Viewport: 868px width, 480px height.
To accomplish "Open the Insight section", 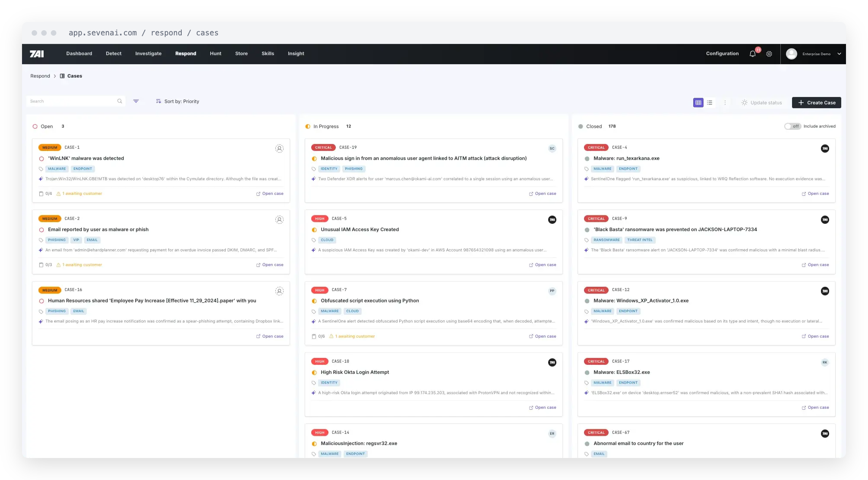I will tap(296, 53).
